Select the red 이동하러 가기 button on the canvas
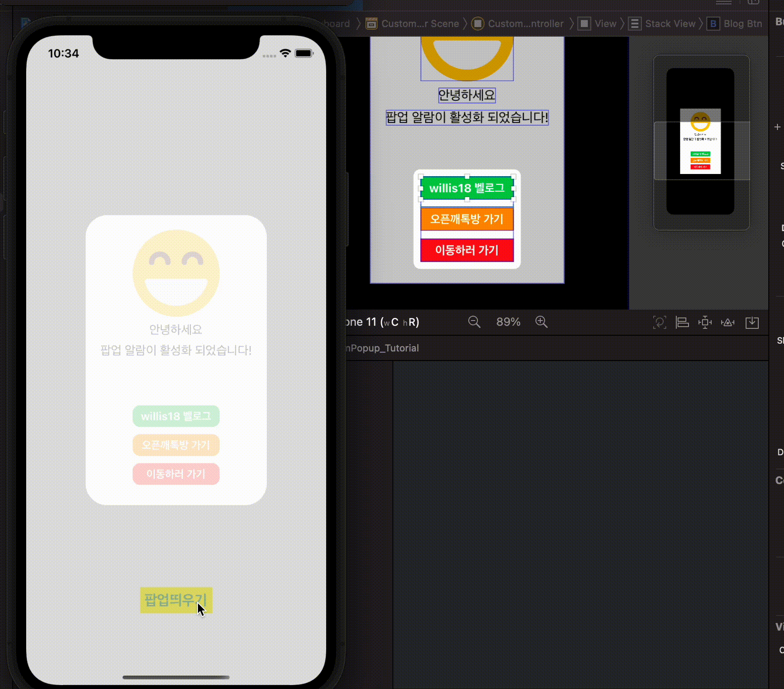784x689 pixels. point(467,250)
